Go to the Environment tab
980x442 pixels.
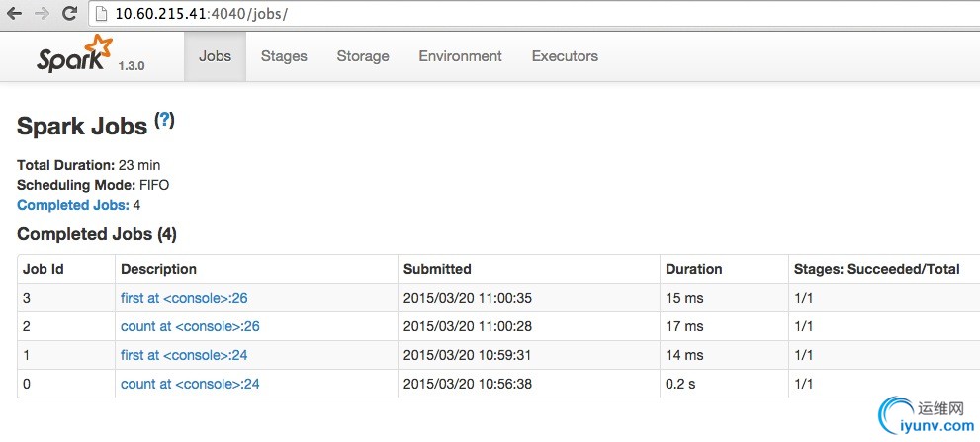[x=460, y=56]
